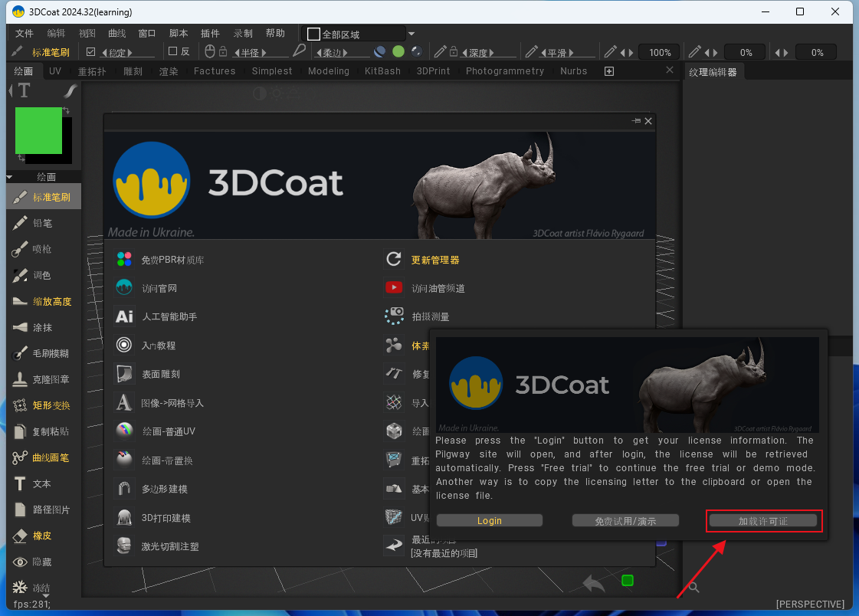Switch to the KitBash workspace tab
Screen dimensions: 859x616
coord(382,71)
